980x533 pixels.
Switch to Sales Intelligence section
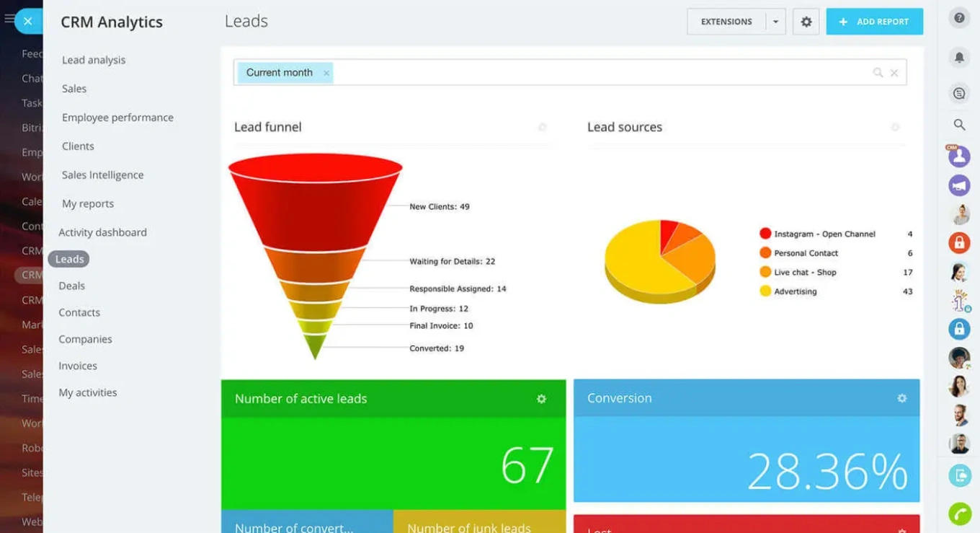102,175
